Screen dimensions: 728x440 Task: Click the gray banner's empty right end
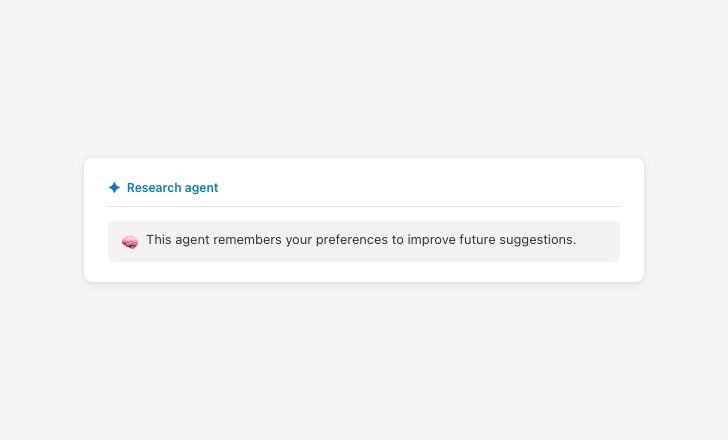click(x=600, y=241)
